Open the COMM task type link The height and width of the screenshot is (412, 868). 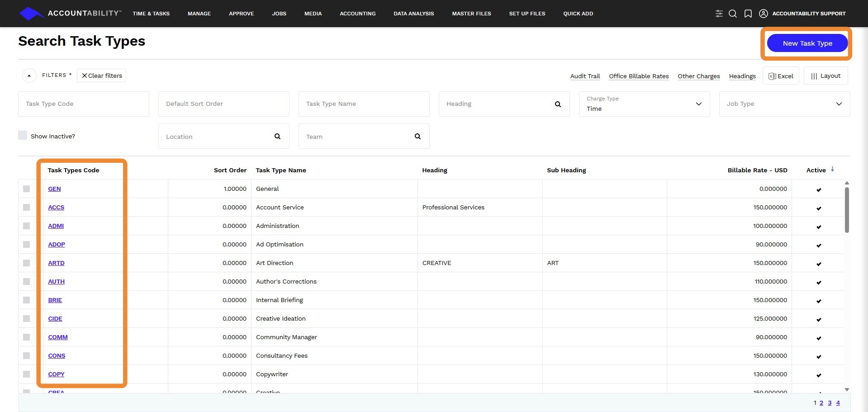point(58,337)
